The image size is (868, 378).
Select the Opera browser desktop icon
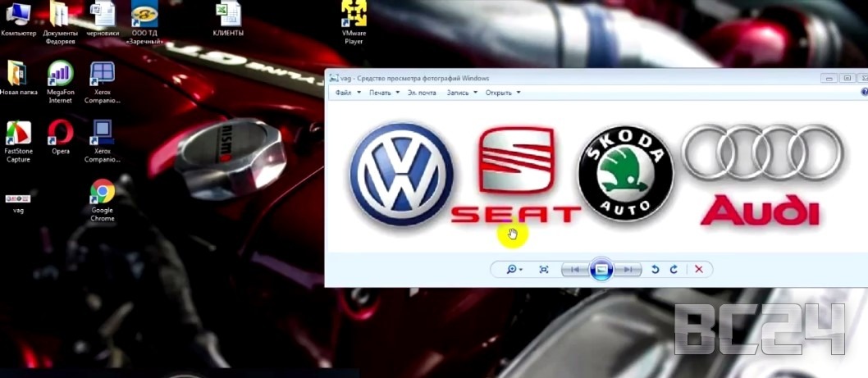61,132
